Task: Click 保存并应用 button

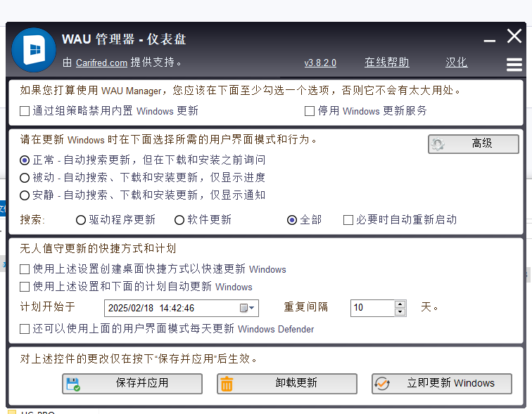Action: pos(132,384)
